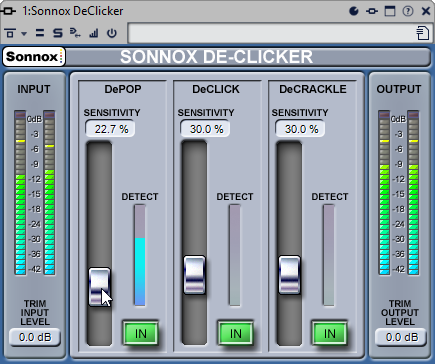Click the DeCLICK detect meter

(x=235, y=255)
